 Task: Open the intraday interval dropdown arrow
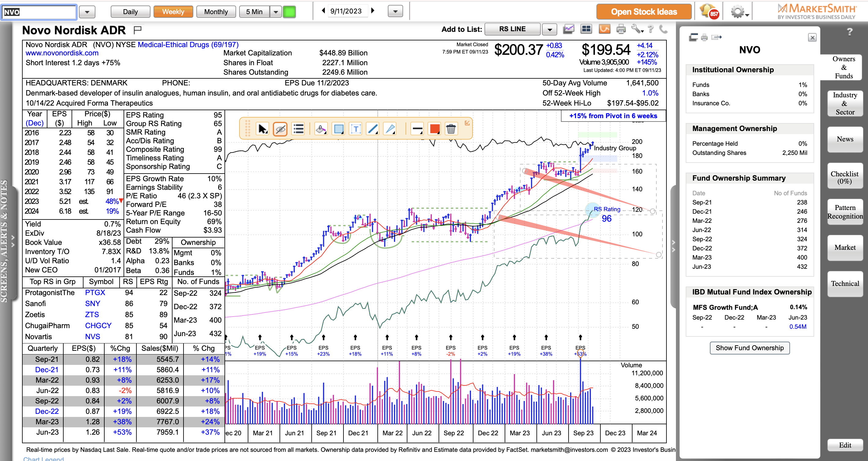[276, 12]
